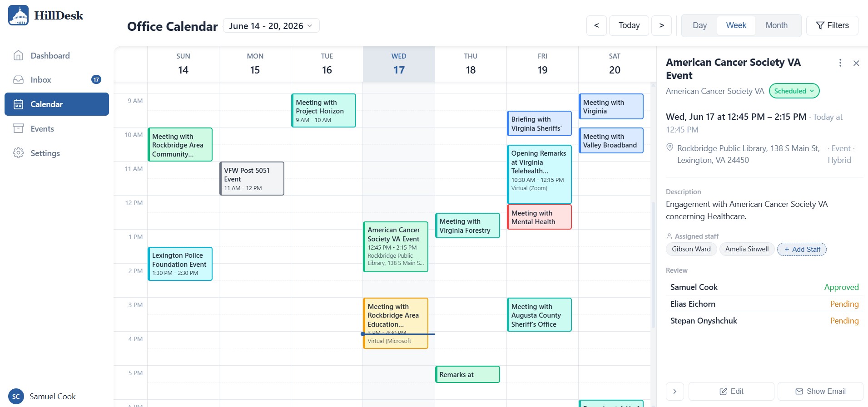Select the Elias Eichorn Pending review row
This screenshot has width=868, height=407.
tap(764, 304)
